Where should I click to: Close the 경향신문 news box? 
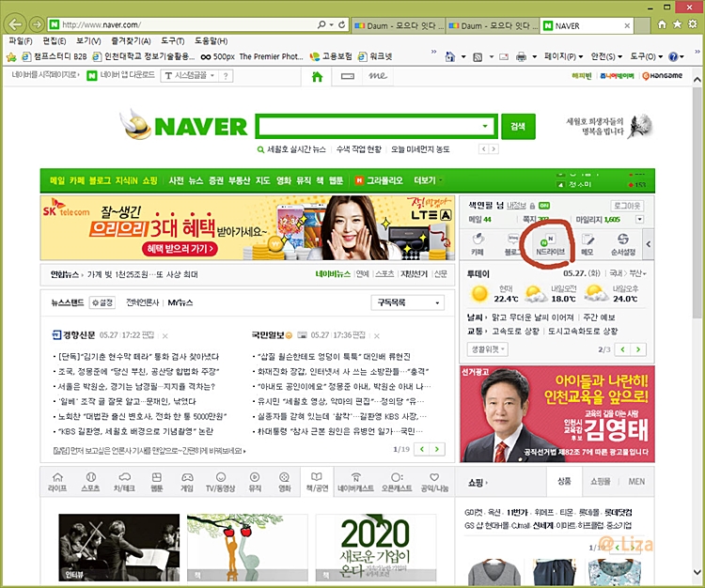[x=165, y=336]
